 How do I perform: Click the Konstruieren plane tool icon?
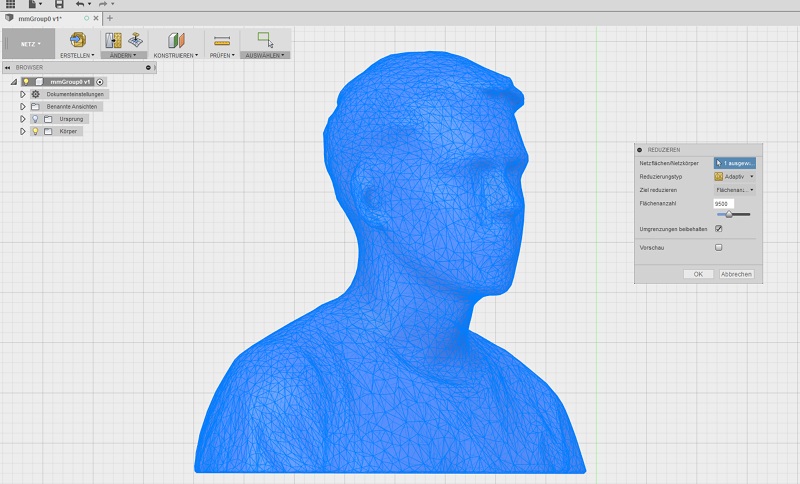[176, 40]
